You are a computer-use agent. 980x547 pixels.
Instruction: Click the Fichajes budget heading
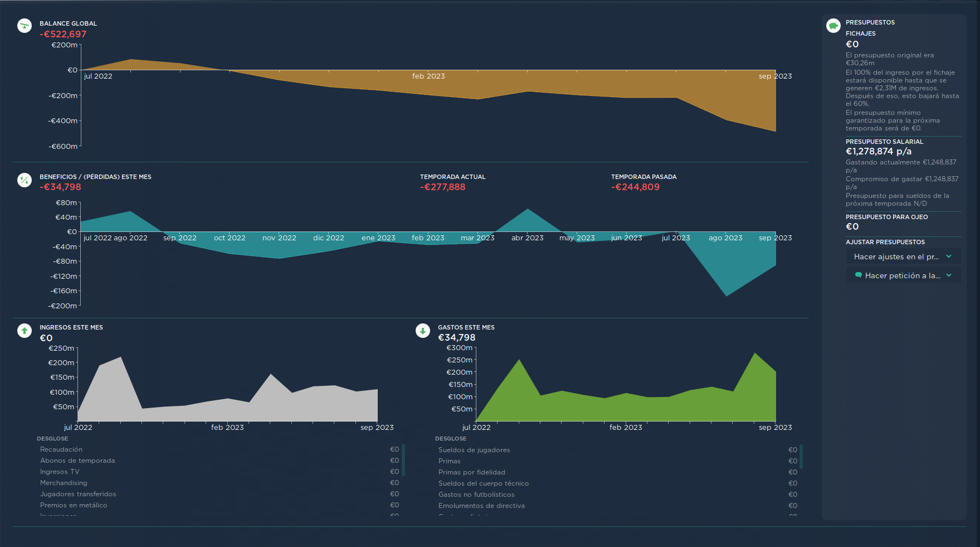[x=860, y=33]
